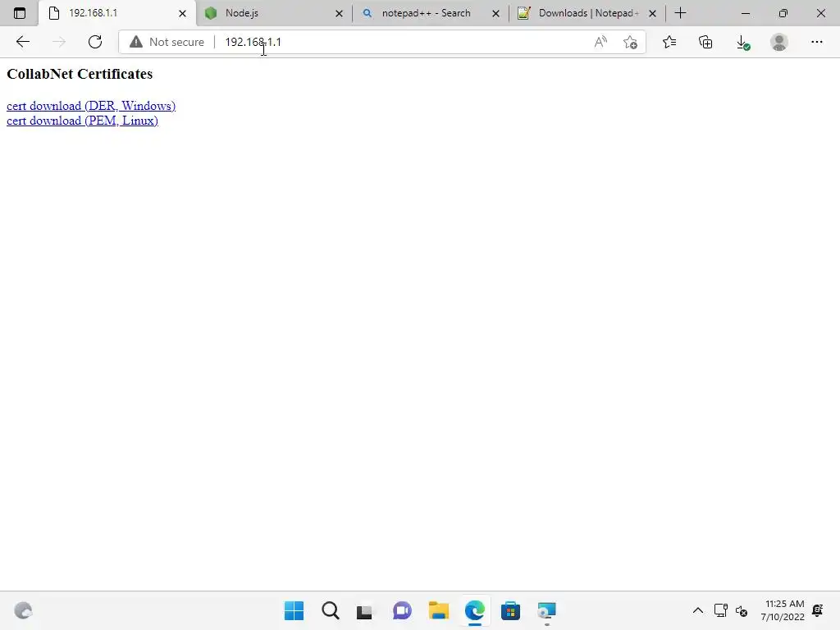This screenshot has height=630, width=840.
Task: Open taskbar Search
Action: (x=330, y=610)
